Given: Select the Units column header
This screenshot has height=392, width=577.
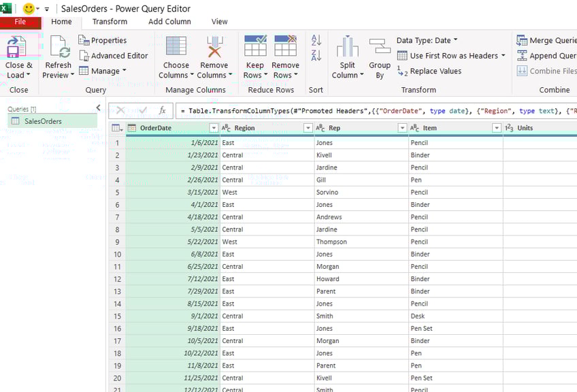Looking at the screenshot, I should click(540, 128).
